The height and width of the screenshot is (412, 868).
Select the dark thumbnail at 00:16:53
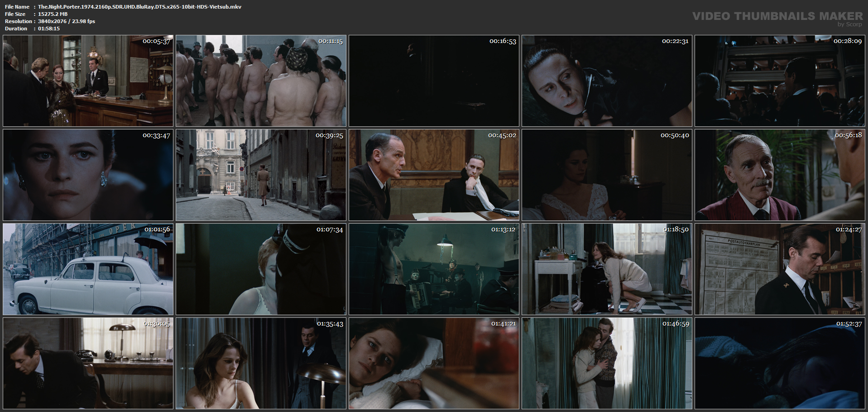[434, 81]
